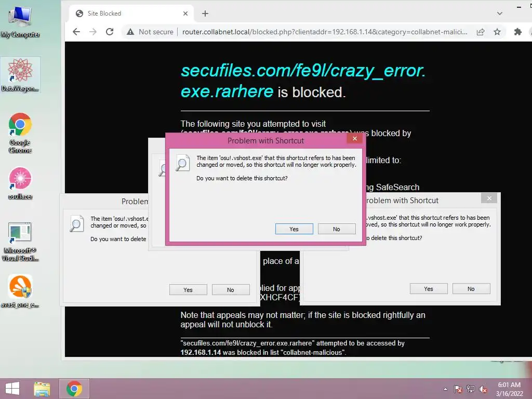Open Microsoft Visual Studio desktop shortcut
The width and height of the screenshot is (532, 399).
tap(20, 242)
